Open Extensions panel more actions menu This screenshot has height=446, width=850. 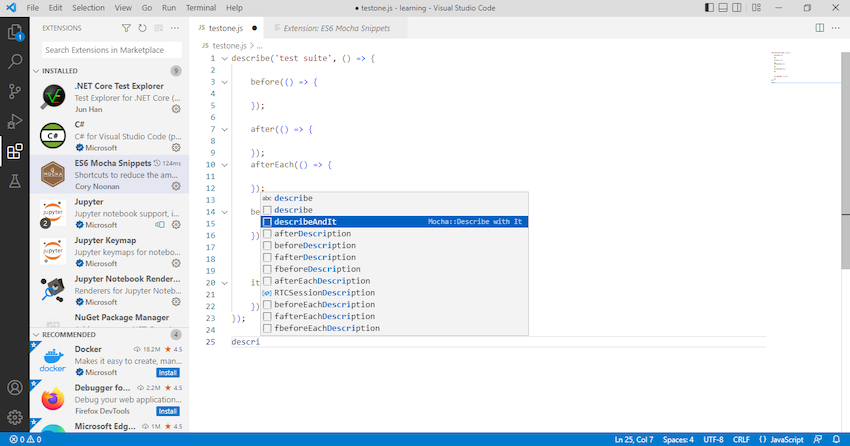(175, 28)
